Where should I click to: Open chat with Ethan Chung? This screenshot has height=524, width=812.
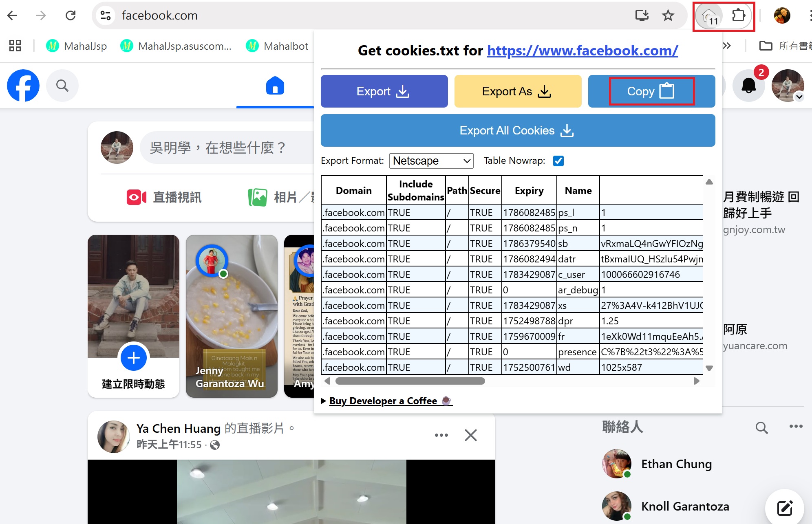[x=656, y=464]
